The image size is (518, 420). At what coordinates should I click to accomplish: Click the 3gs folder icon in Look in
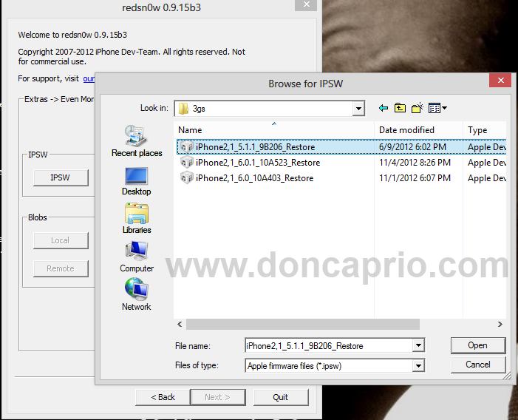183,109
